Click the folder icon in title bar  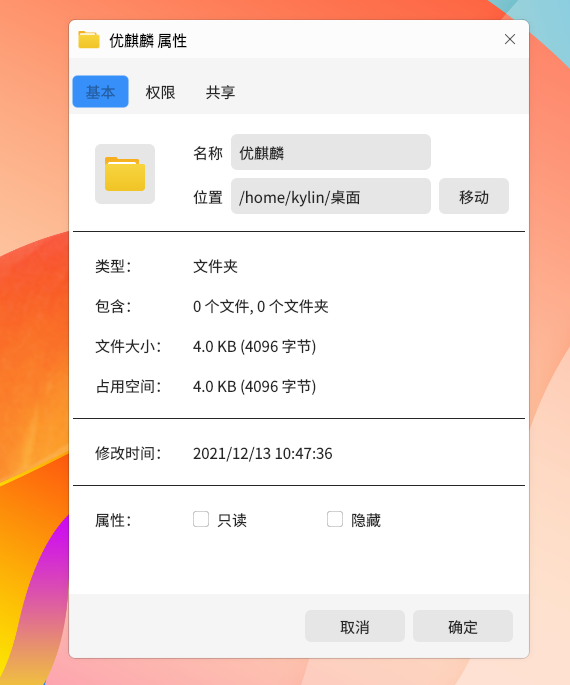89,40
